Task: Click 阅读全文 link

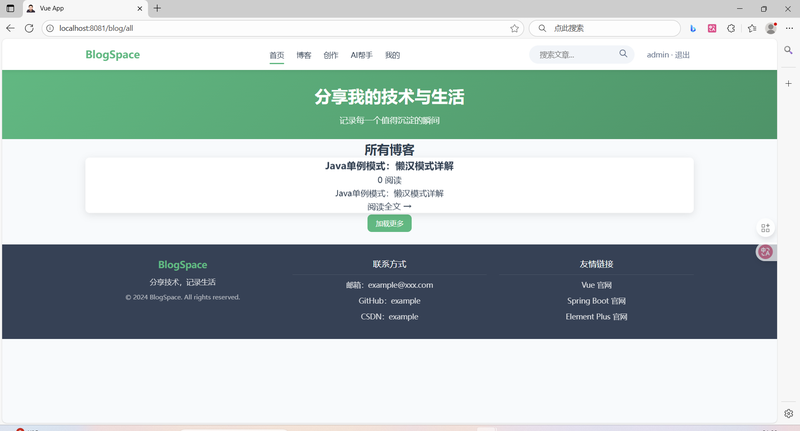Action: click(x=389, y=207)
